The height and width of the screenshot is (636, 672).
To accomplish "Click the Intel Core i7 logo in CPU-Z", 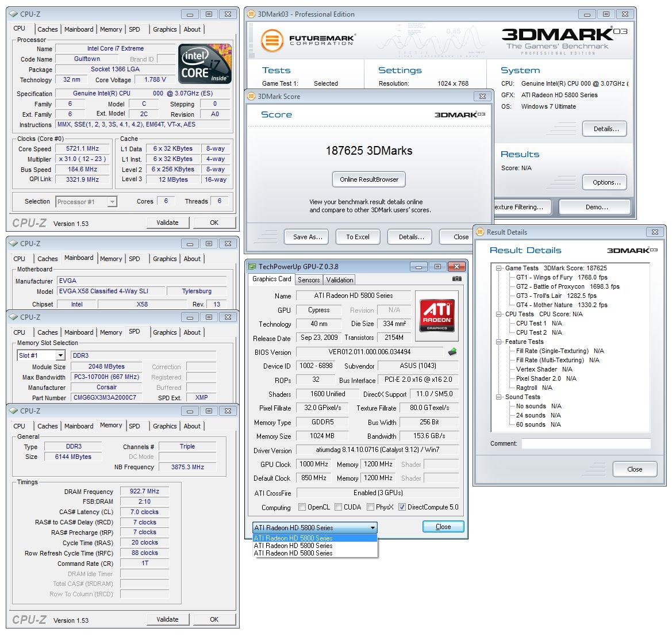I will click(205, 64).
